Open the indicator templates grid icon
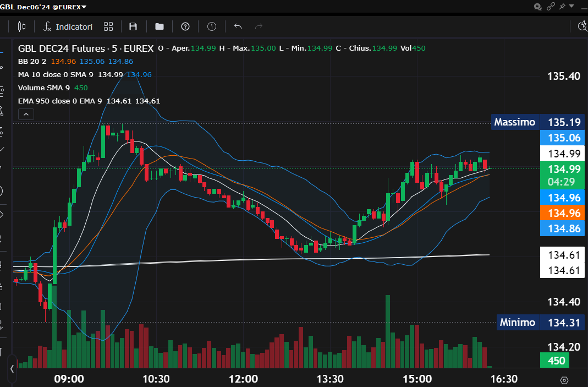588x387 pixels. point(108,26)
